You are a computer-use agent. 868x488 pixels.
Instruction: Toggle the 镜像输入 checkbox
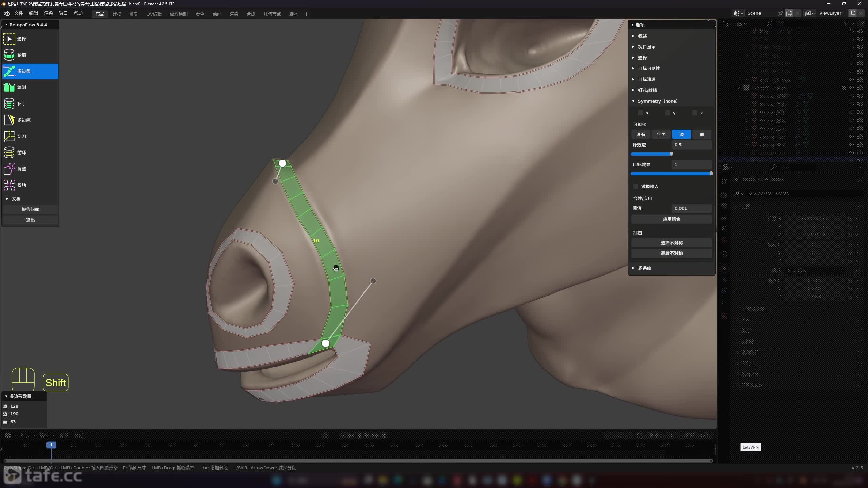pos(636,187)
